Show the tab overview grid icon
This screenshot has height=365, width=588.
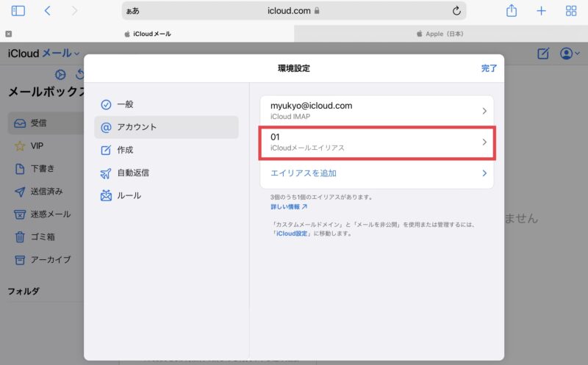coord(571,11)
